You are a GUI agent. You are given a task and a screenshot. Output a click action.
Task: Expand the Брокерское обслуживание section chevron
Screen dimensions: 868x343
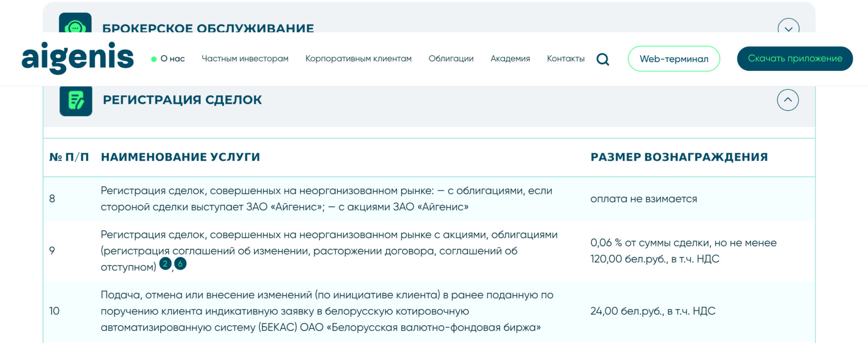click(x=788, y=26)
